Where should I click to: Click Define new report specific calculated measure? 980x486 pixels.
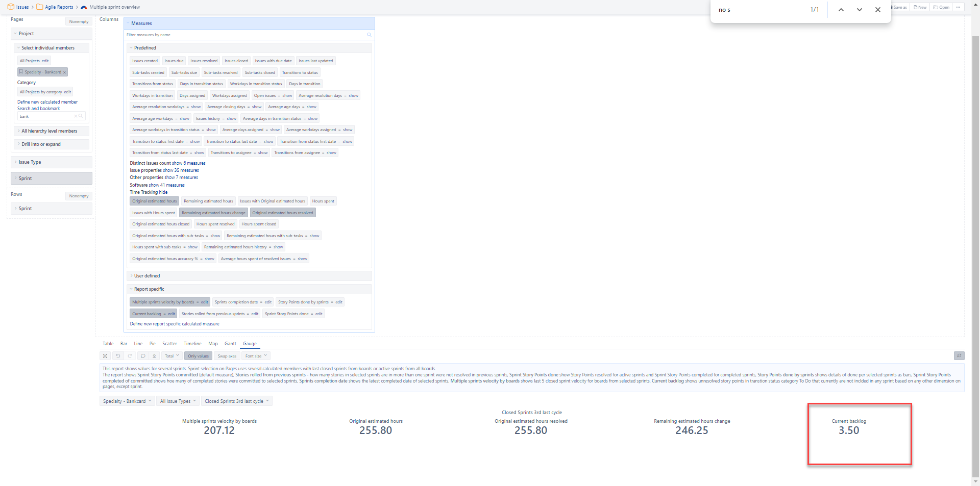[175, 324]
